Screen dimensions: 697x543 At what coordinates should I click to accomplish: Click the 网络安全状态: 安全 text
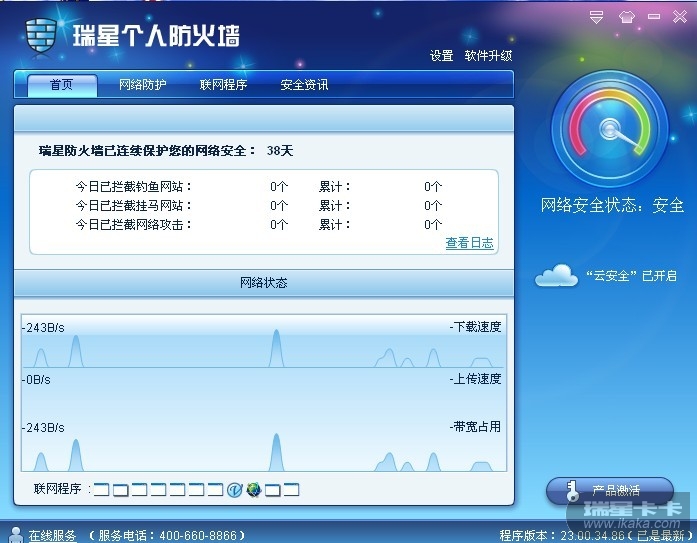pyautogui.click(x=612, y=205)
